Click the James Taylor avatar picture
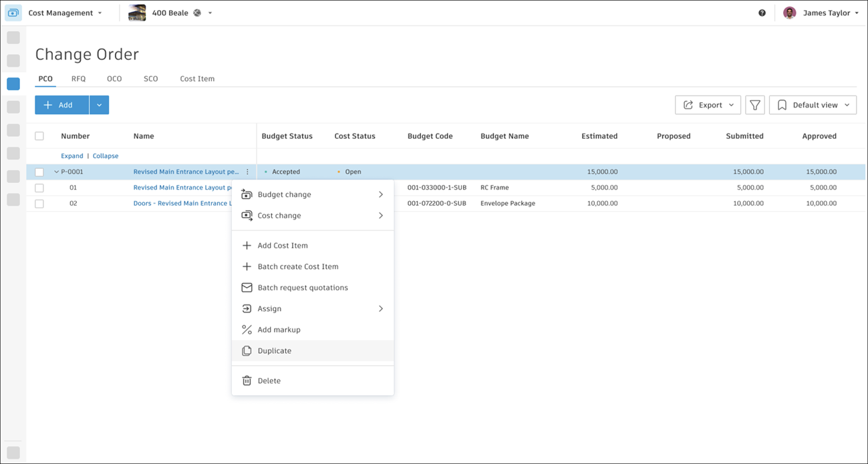The height and width of the screenshot is (464, 868). pyautogui.click(x=789, y=12)
